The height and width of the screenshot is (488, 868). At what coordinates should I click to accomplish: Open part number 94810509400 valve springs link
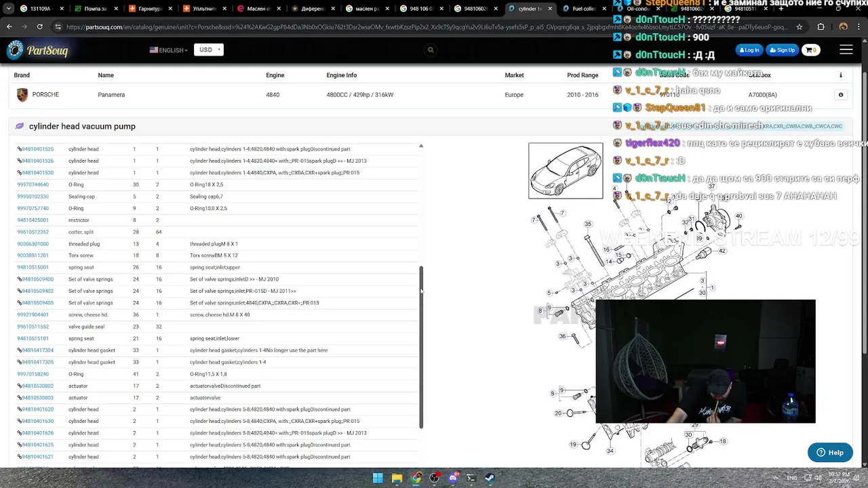(x=37, y=279)
